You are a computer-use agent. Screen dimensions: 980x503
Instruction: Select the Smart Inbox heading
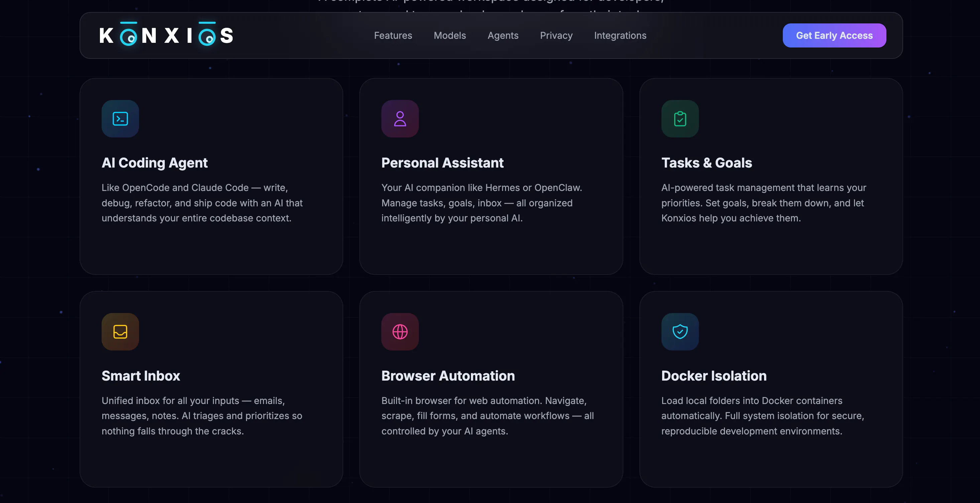coord(141,376)
